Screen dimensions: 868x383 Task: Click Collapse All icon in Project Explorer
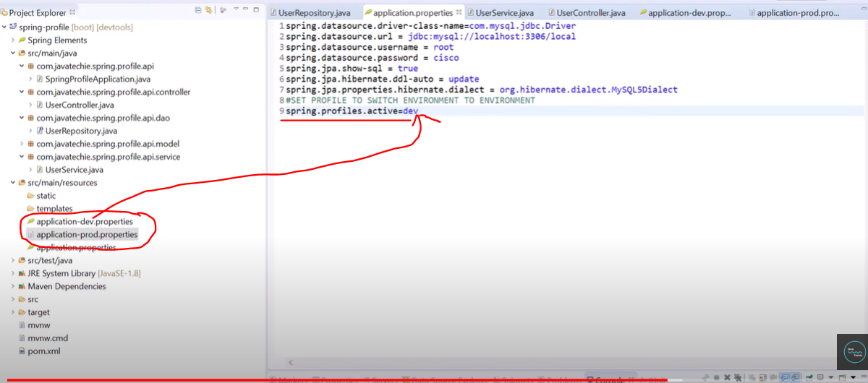199,10
